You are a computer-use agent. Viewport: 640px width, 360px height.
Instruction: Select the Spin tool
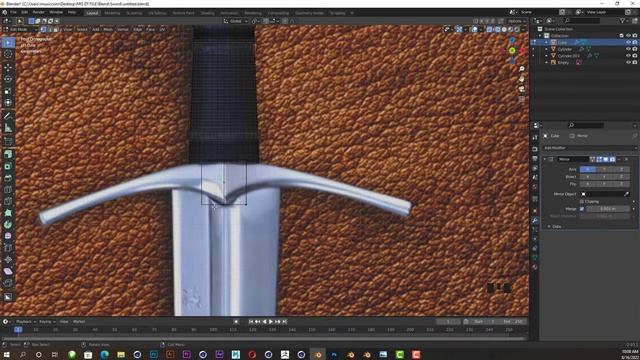click(8, 224)
